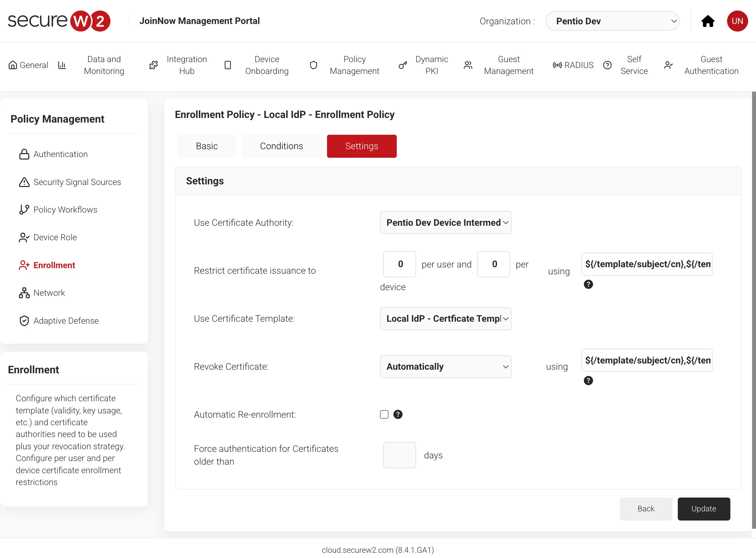The image size is (756, 558).
Task: Edit the restrict issuance template expression field
Action: coord(646,264)
